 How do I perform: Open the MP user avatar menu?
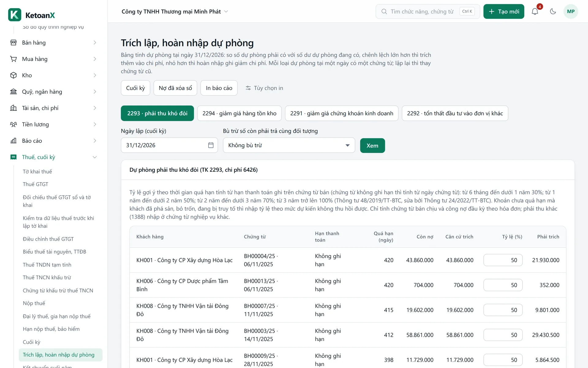coord(571,11)
